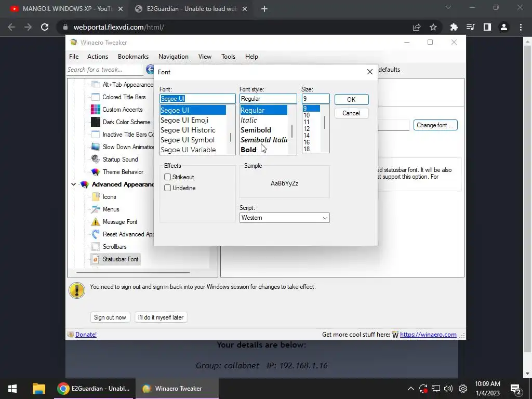This screenshot has height=399, width=532.
Task: Enable the Underline effect checkbox
Action: tap(167, 188)
